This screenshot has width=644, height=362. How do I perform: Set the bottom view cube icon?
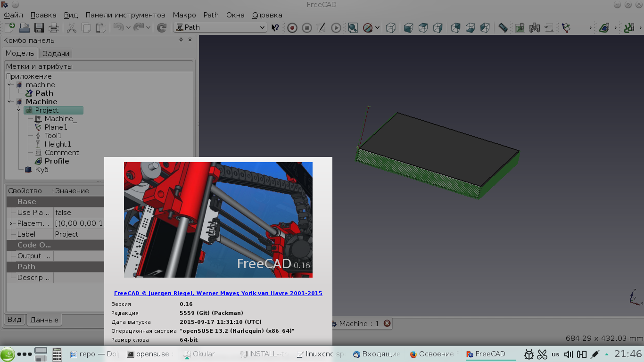pos(470,28)
